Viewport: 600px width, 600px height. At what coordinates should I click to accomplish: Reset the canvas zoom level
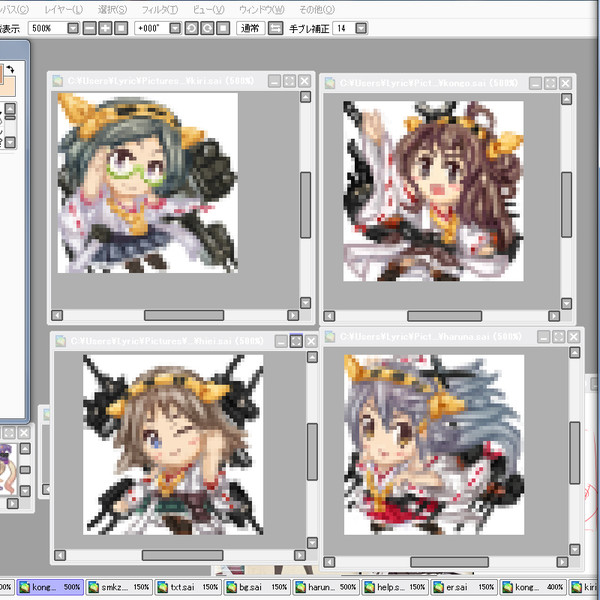tap(121, 28)
